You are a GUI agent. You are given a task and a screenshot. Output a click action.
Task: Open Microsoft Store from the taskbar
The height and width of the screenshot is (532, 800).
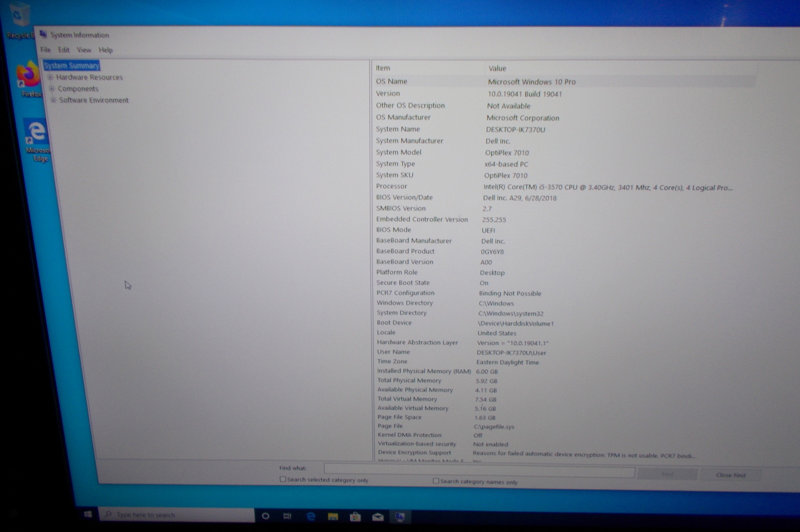[x=355, y=517]
